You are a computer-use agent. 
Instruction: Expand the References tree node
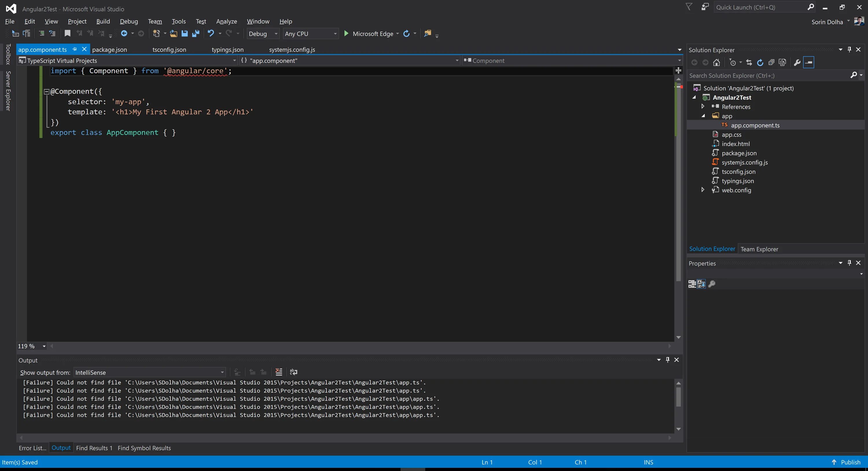click(703, 106)
